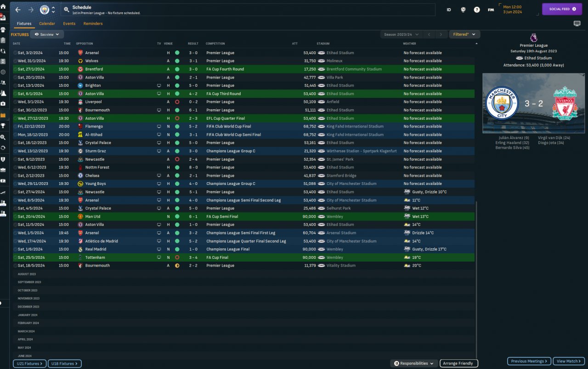Go back with the left arrow
The width and height of the screenshot is (588, 369).
point(18,10)
